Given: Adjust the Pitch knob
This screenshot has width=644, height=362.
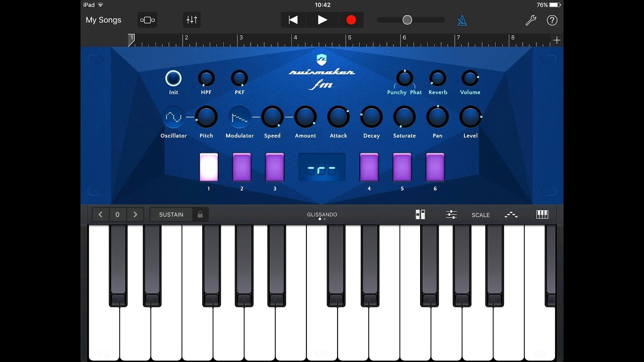Looking at the screenshot, I should [206, 117].
